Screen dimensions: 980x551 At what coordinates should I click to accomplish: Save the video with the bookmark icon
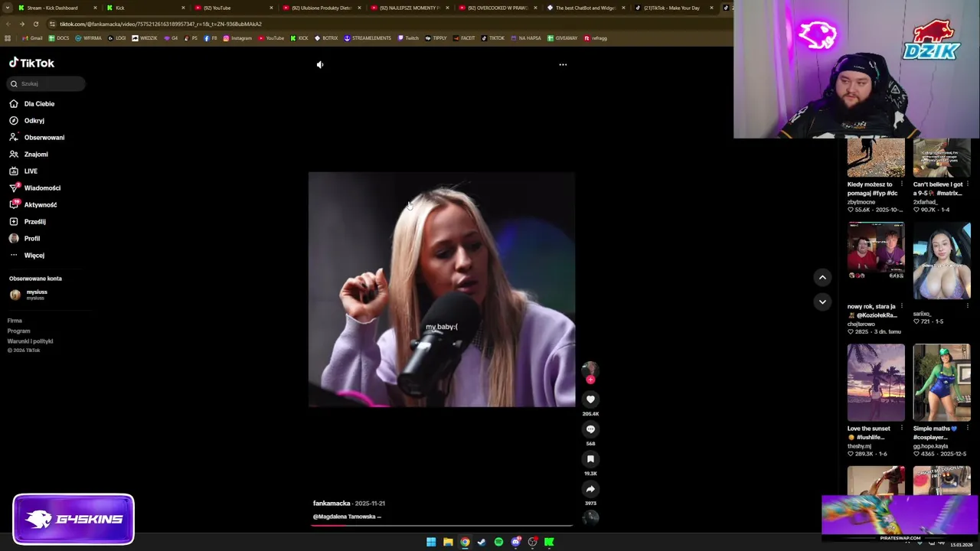pos(590,459)
